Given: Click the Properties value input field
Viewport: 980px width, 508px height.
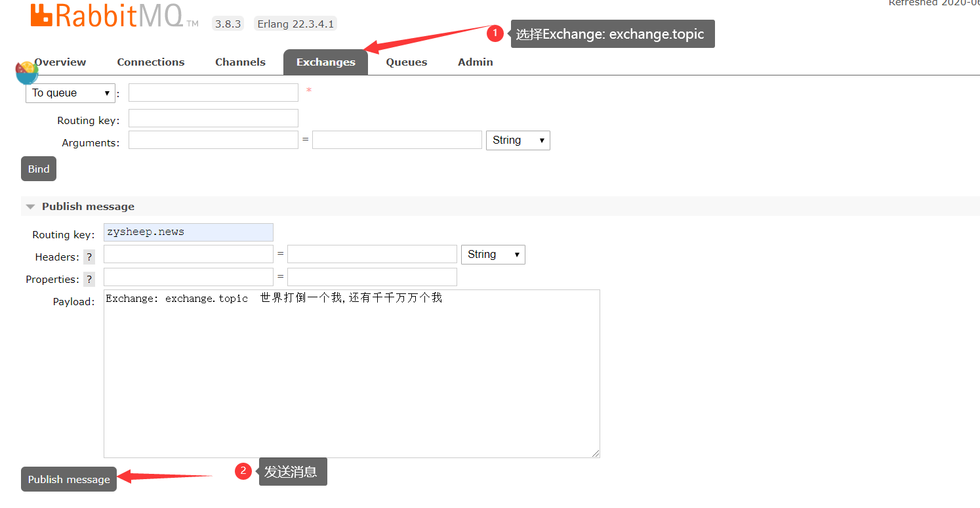Looking at the screenshot, I should tap(372, 277).
